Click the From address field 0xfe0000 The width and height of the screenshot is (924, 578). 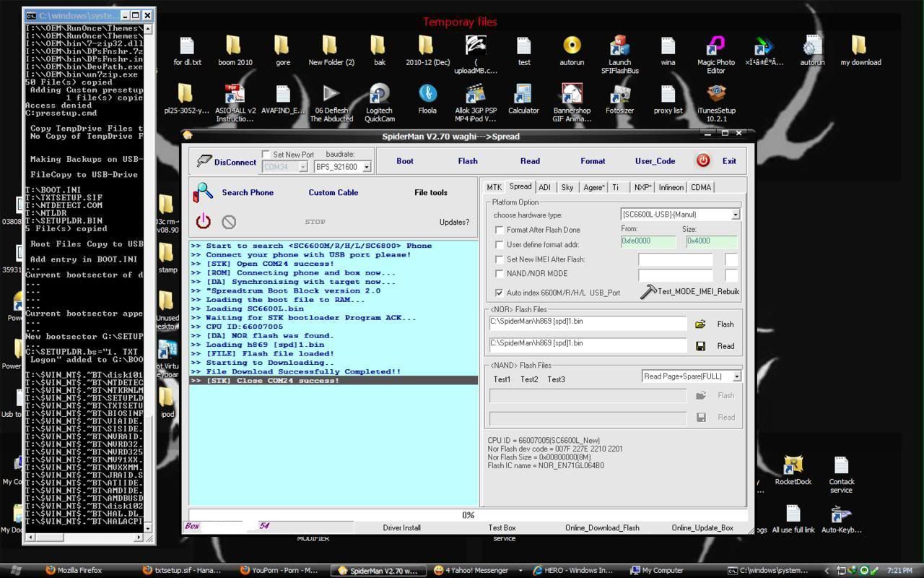[x=648, y=242]
